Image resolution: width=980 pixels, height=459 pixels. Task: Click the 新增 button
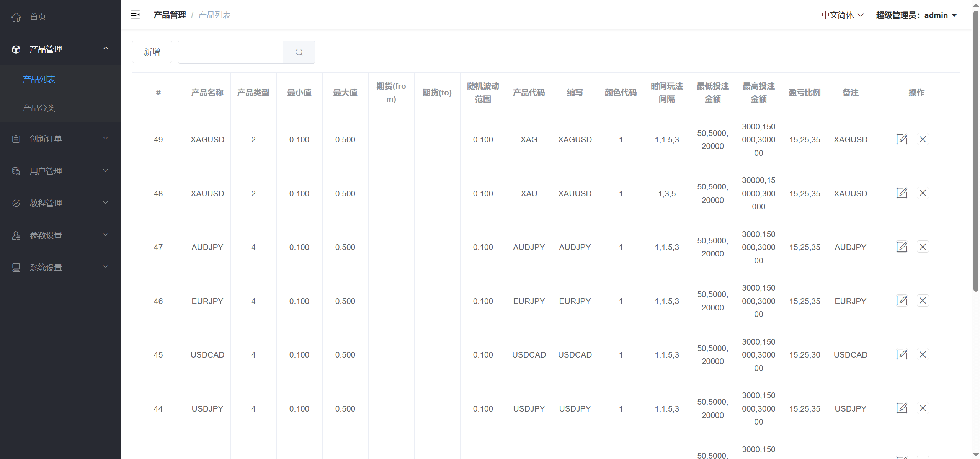pyautogui.click(x=152, y=52)
